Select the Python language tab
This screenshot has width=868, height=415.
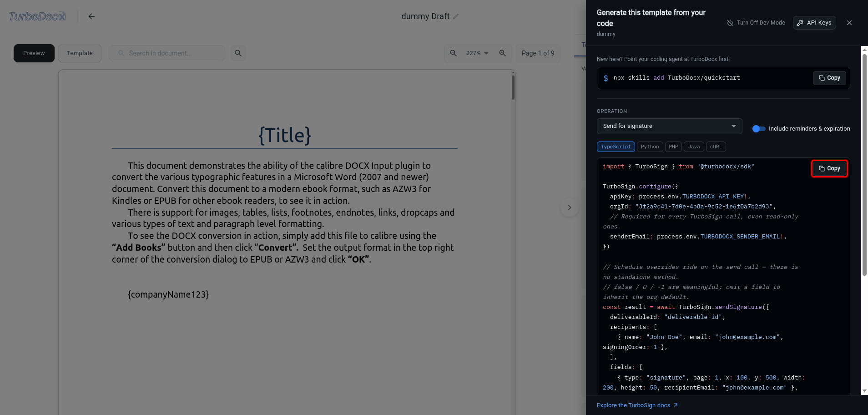click(x=650, y=147)
